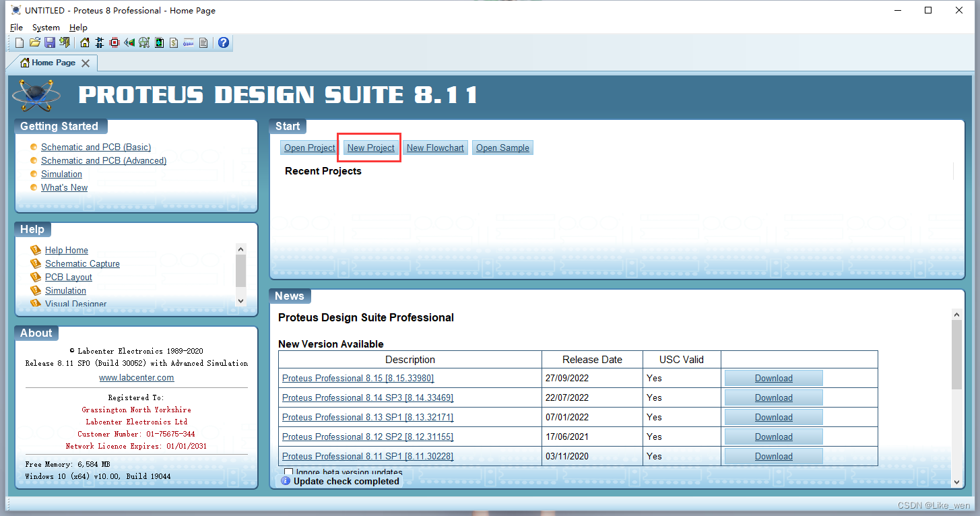
Task: Click the help book icon beside Help Home
Action: pos(36,250)
